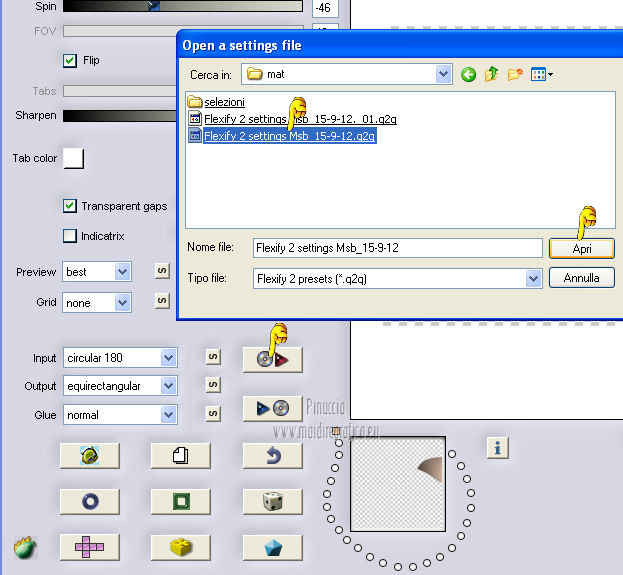Image resolution: width=623 pixels, height=575 pixels.
Task: Click the blue polyhedron icon button
Action: (x=273, y=547)
